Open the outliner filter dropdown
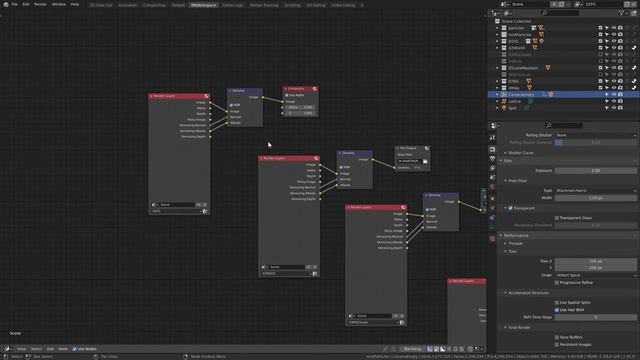Image resolution: width=640 pixels, height=360 pixels. (623, 13)
